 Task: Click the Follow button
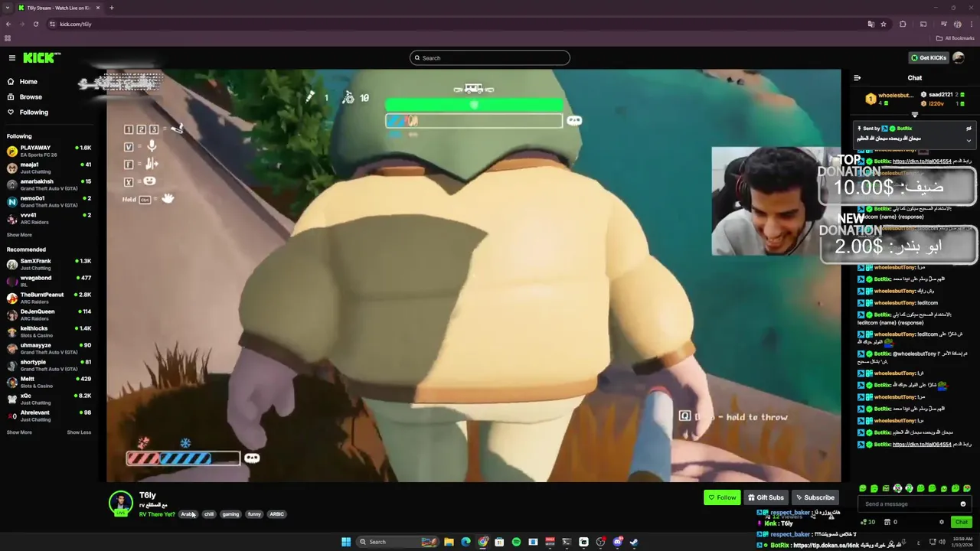point(722,497)
